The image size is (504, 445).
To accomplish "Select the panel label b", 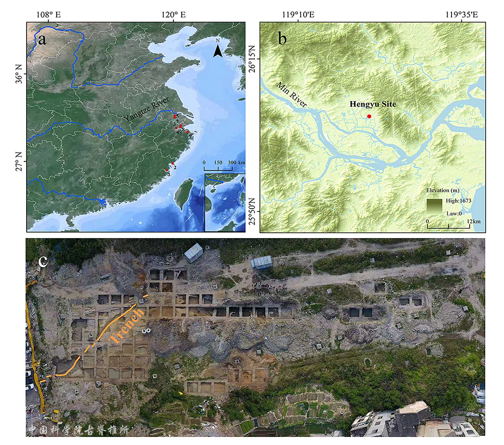I will pos(282,38).
